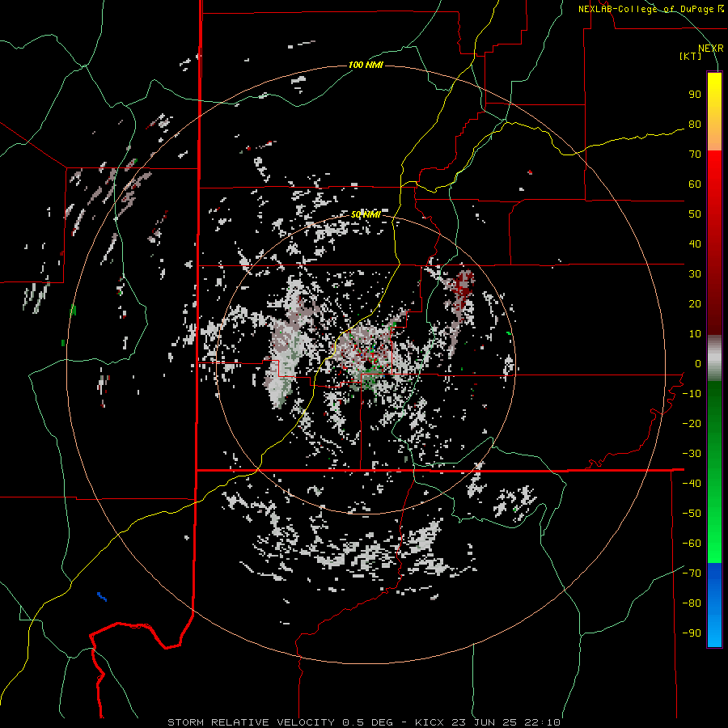Click the -40 value on the velocity scale
Screen dimensions: 728x728
pos(692,484)
